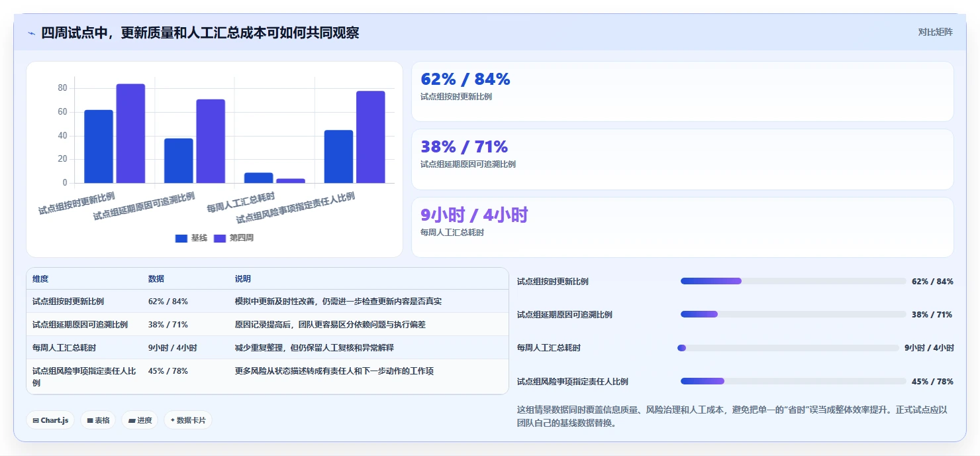This screenshot has width=980, height=456.
Task: Toggle the 基线 legend swatch
Action: (181, 238)
